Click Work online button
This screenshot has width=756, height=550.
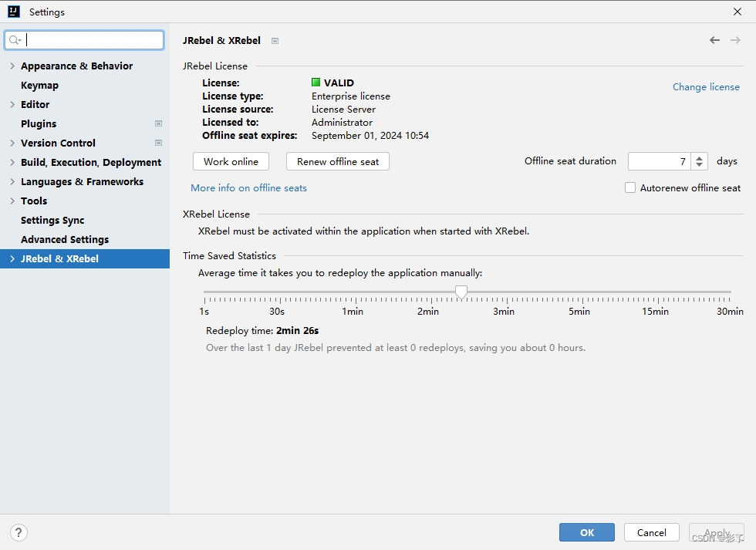pyautogui.click(x=231, y=161)
